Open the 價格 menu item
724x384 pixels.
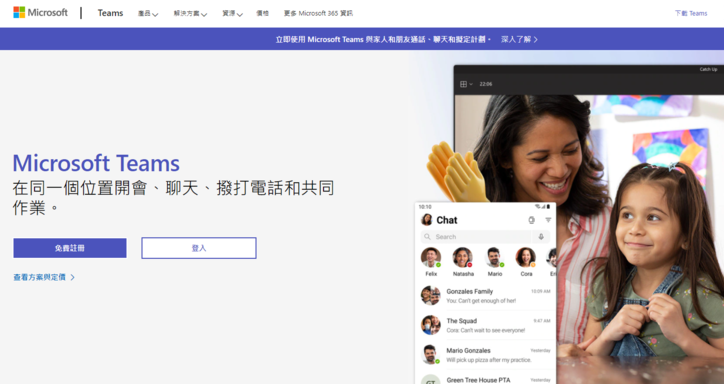click(x=263, y=13)
